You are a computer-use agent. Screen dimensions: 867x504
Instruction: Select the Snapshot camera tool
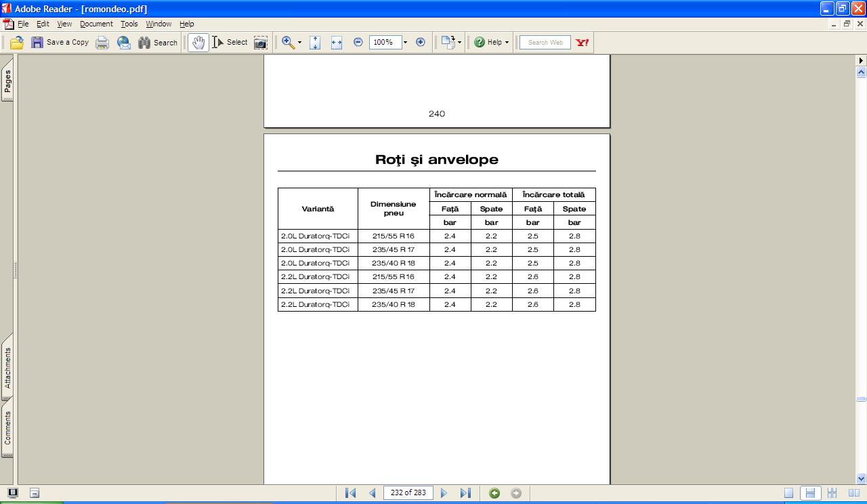tap(260, 43)
